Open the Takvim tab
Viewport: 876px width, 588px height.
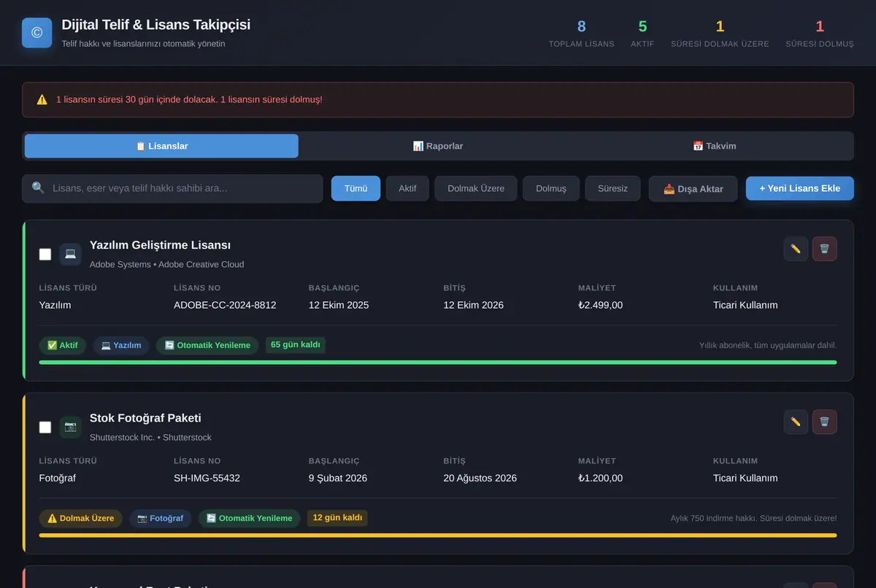click(x=714, y=146)
